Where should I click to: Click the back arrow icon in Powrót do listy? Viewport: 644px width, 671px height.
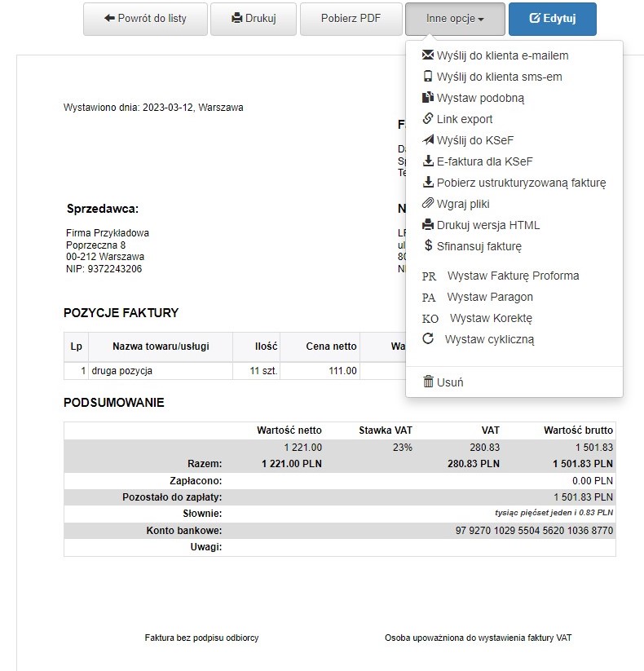point(109,18)
